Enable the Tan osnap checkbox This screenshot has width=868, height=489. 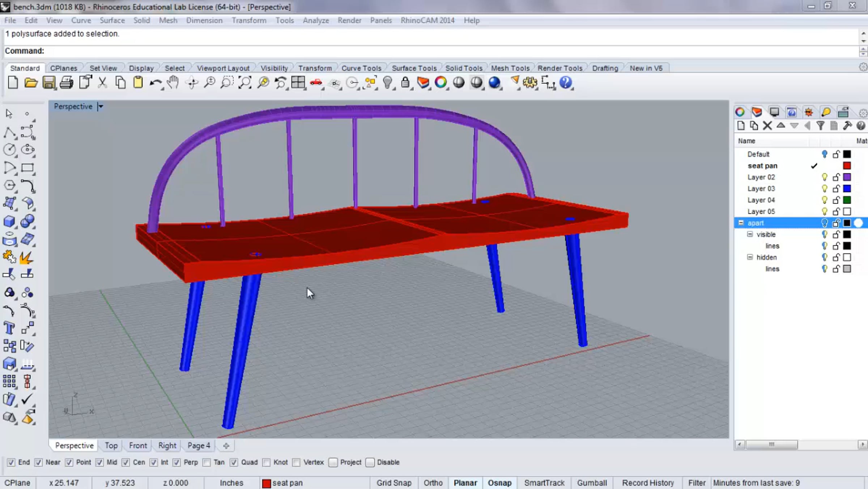pos(207,462)
